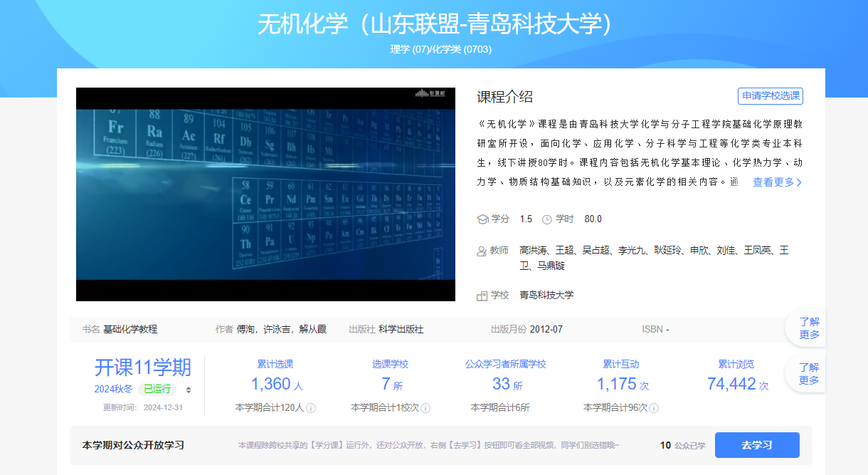Image resolution: width=868 pixels, height=475 pixels.
Task: Click the publisher 科学出版社
Action: pyautogui.click(x=401, y=329)
